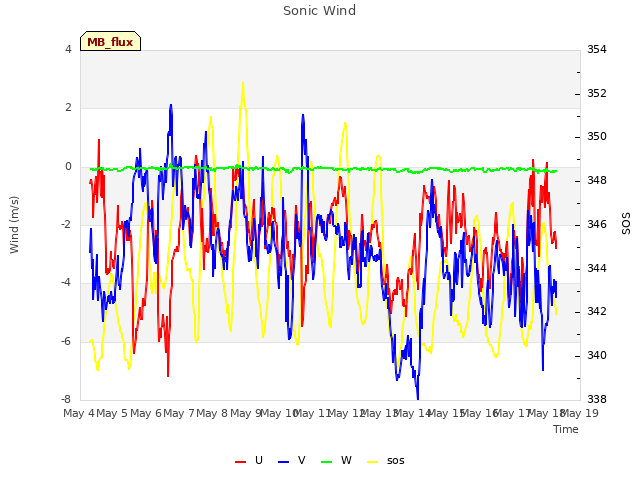This screenshot has height=480, width=640.
Task: Click the 344 tick on the sos axis
Action: [x=597, y=268]
